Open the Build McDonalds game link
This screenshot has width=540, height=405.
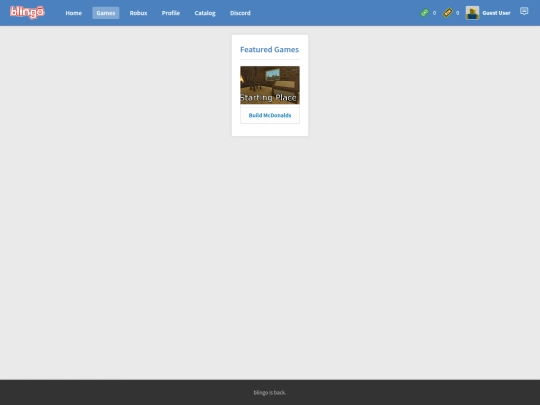270,115
